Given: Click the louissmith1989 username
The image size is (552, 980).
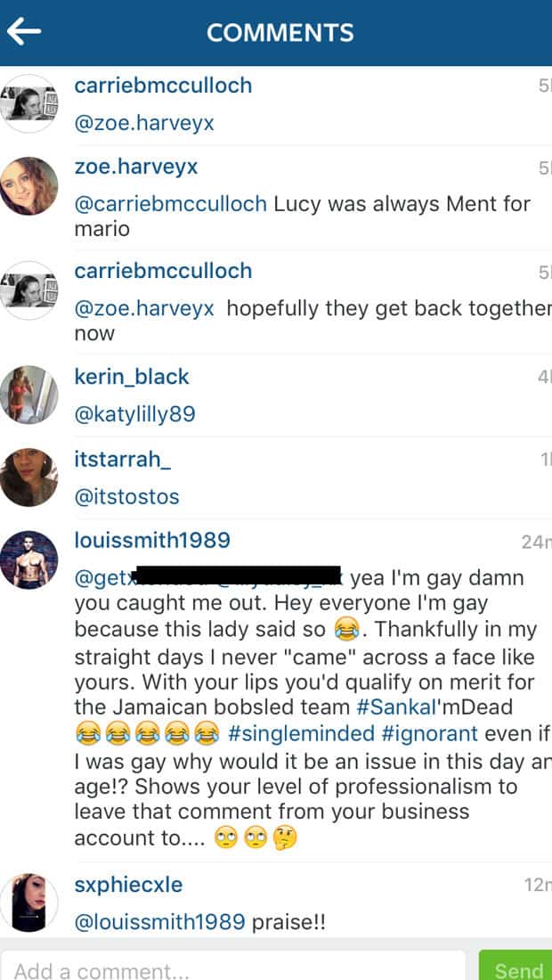Looking at the screenshot, I should [x=152, y=540].
